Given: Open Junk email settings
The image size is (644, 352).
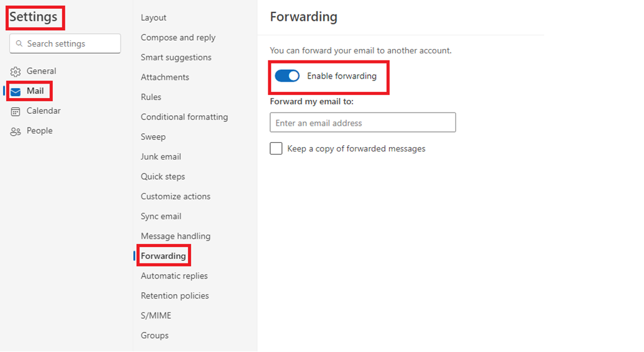Looking at the screenshot, I should tap(161, 157).
